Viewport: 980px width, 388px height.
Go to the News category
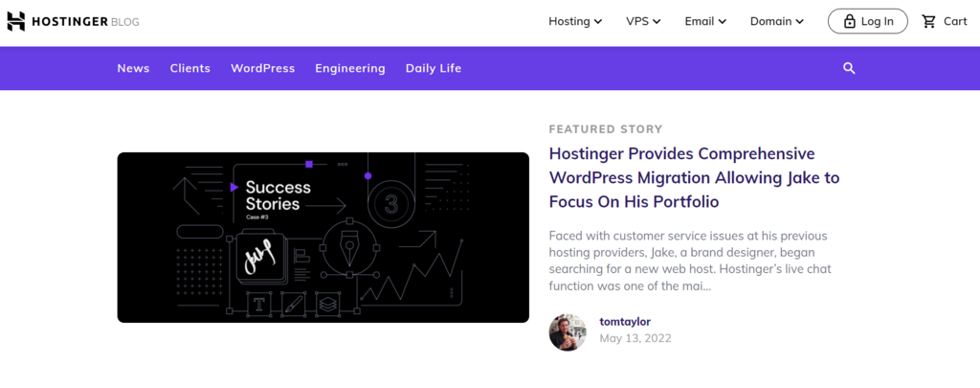133,68
